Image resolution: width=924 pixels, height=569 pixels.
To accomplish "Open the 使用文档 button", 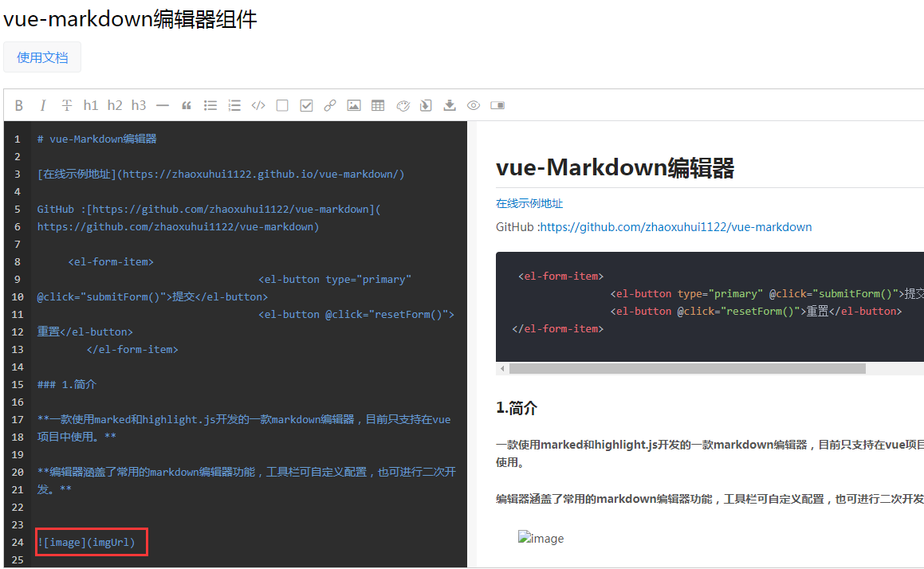I will click(42, 57).
